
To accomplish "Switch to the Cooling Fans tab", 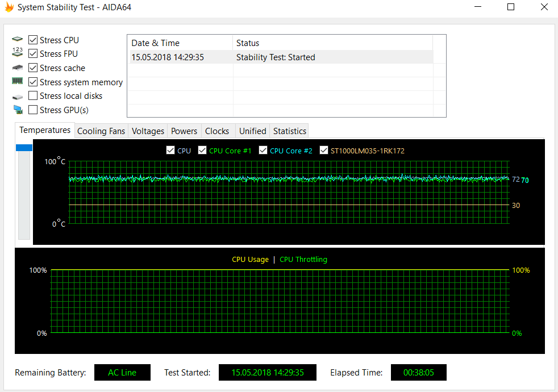I will [101, 131].
